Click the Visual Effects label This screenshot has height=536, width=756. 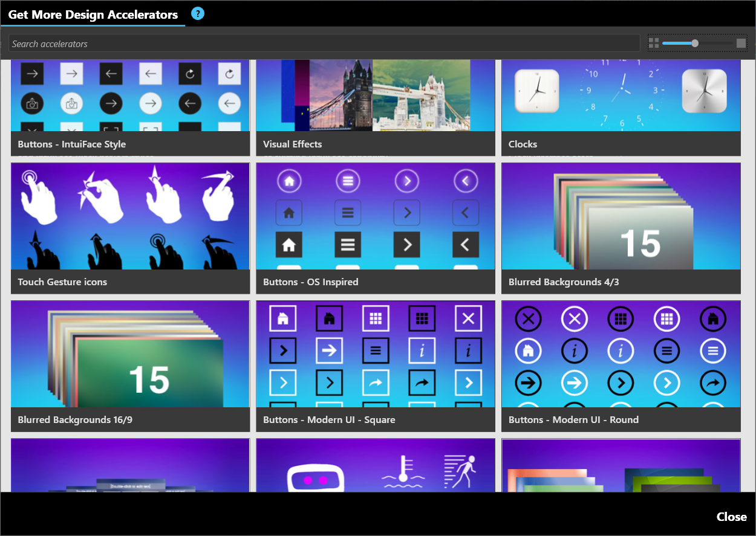[293, 144]
